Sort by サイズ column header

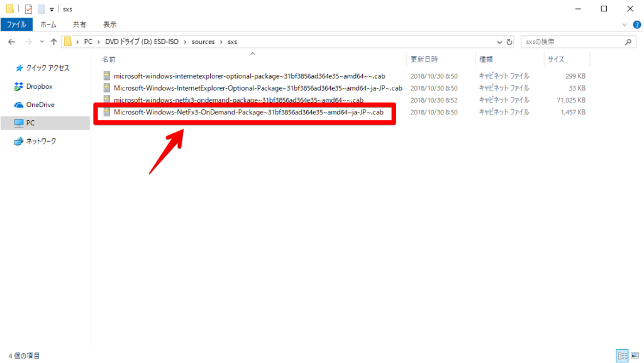coord(556,60)
